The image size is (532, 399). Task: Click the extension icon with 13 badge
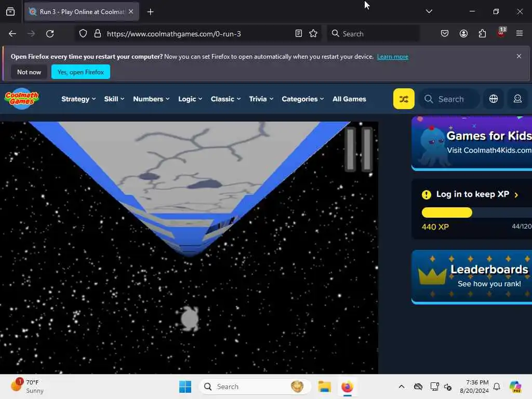[501, 33]
